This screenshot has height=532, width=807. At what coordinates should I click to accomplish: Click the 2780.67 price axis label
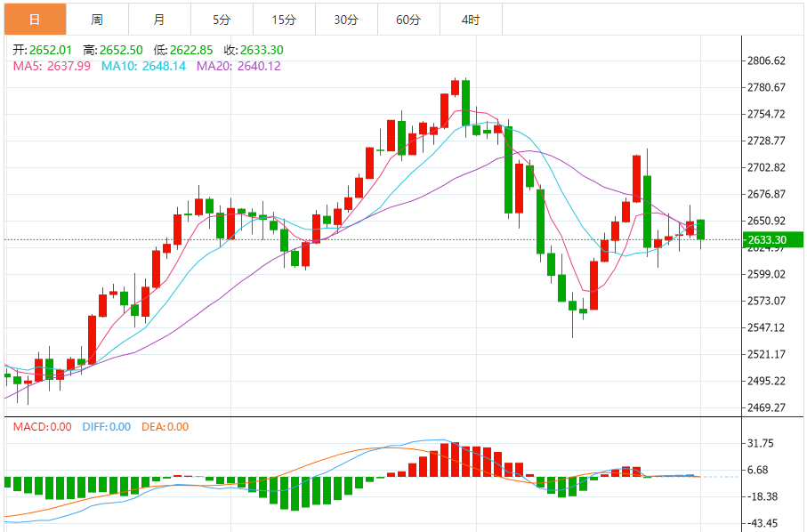[x=766, y=87]
